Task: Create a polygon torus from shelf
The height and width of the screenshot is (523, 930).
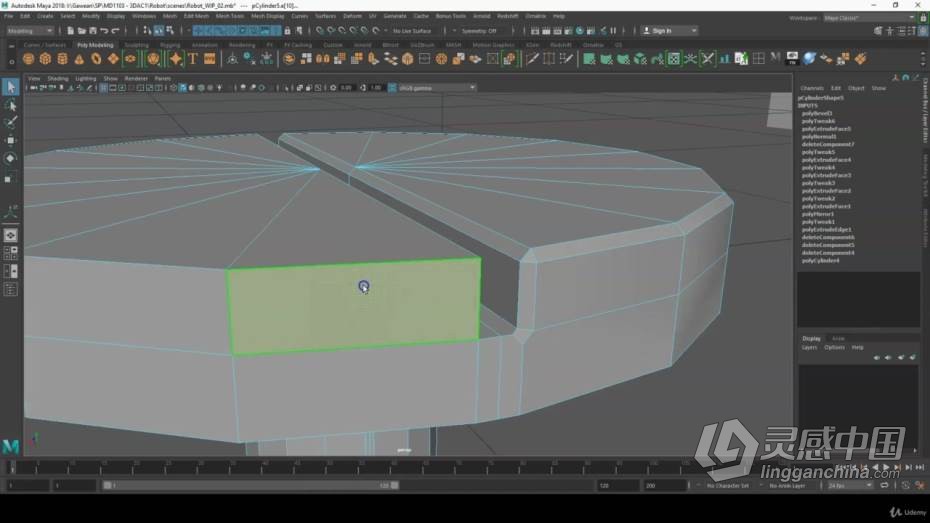Action: click(96, 59)
